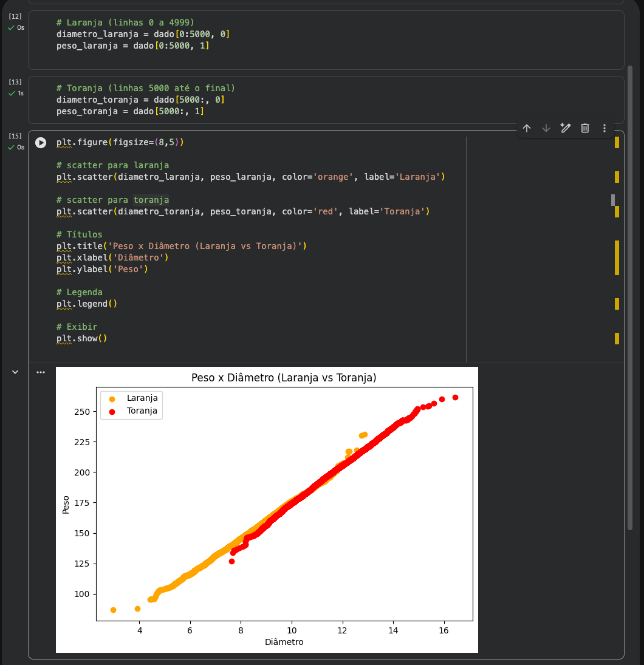The height and width of the screenshot is (665, 644).
Task: Click the red Toranja legend marker
Action: [111, 412]
